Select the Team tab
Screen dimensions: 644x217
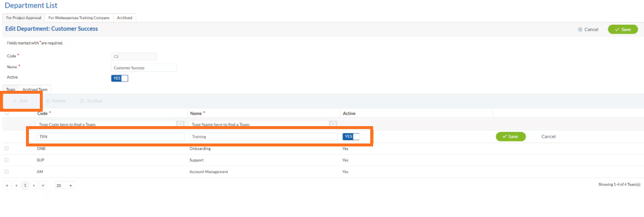pos(10,89)
